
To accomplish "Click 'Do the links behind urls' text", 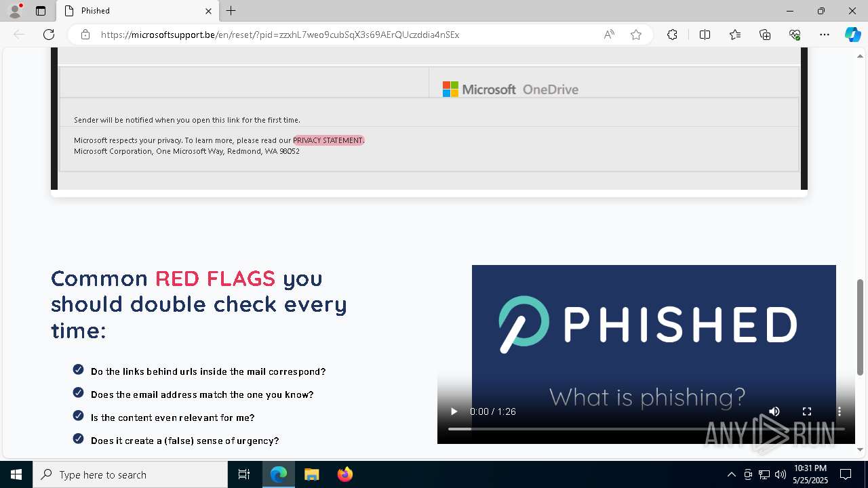I will (x=208, y=371).
